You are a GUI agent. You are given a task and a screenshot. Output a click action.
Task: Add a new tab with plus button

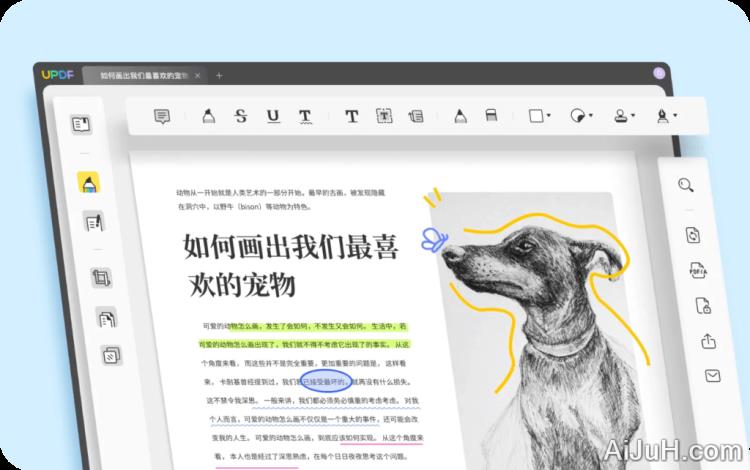[x=220, y=76]
